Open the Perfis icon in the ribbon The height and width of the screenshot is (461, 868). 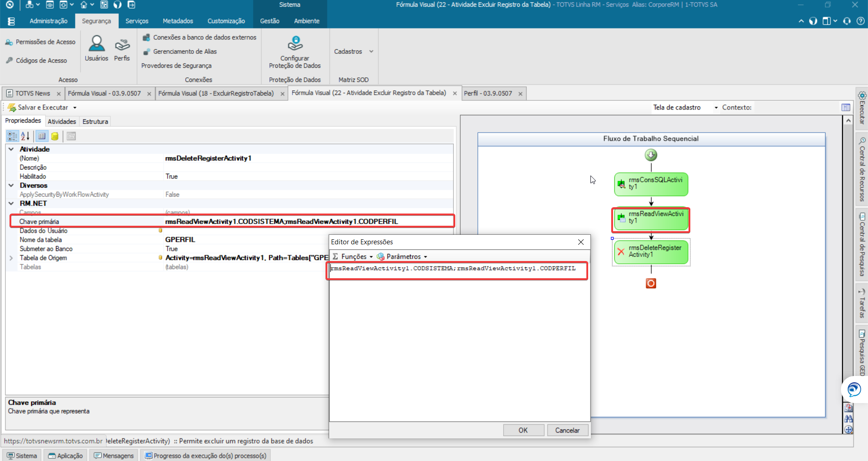[x=122, y=49]
